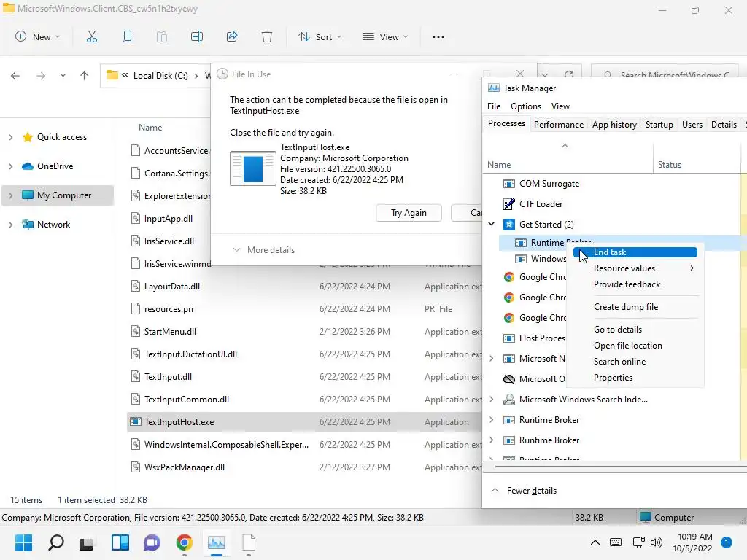Click Local Disk (C:) in the address bar

click(x=160, y=76)
